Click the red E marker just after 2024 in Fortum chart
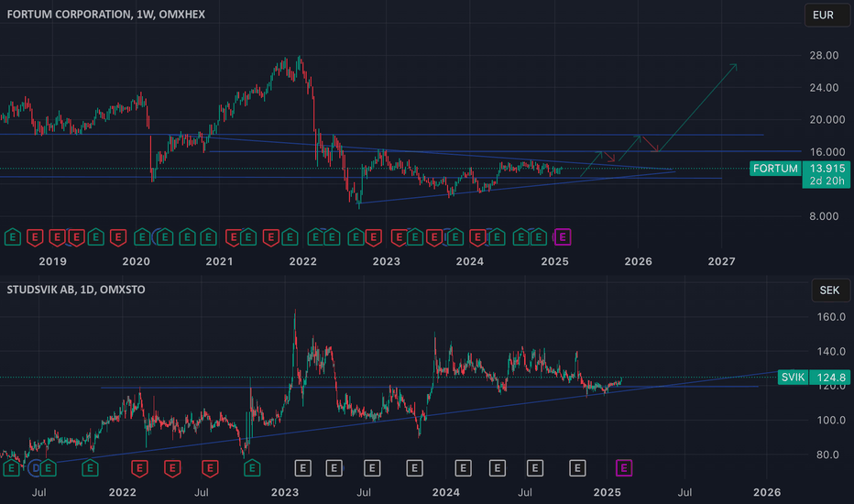Viewport: 854px width, 504px height. tap(477, 237)
